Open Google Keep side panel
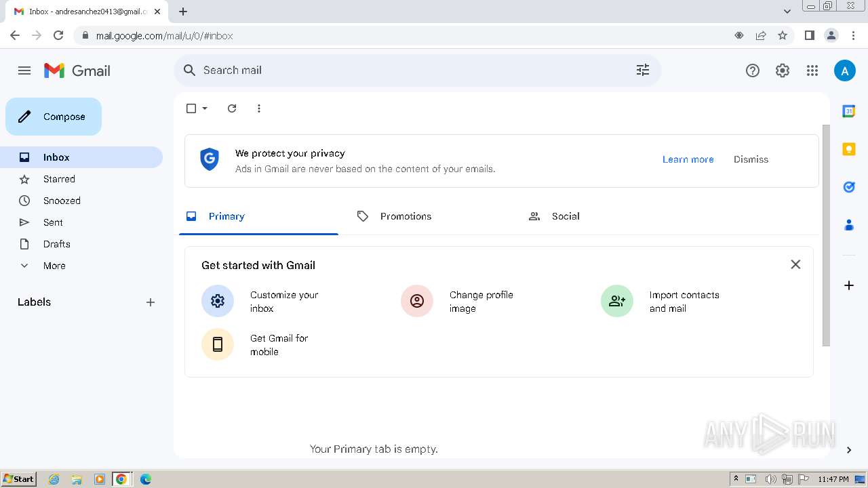Viewport: 868px width, 488px height. pos(848,149)
